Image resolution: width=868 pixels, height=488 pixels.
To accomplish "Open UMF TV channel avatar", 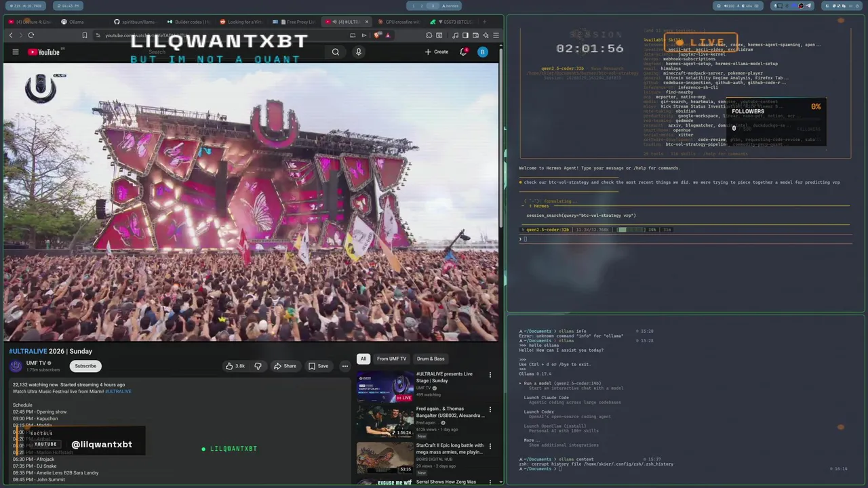I will [16, 366].
